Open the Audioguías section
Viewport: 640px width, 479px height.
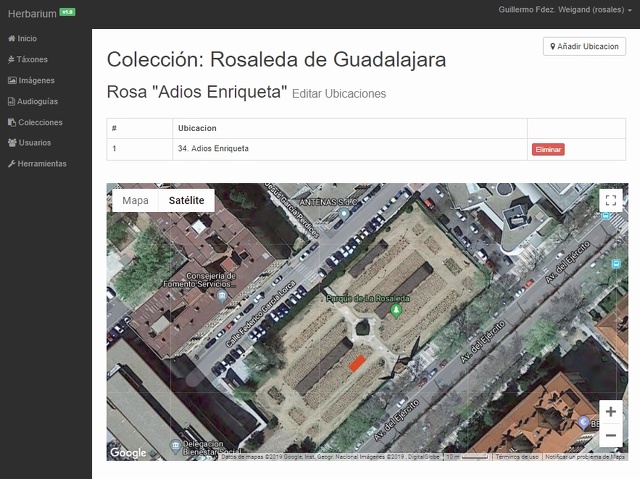tap(37, 101)
